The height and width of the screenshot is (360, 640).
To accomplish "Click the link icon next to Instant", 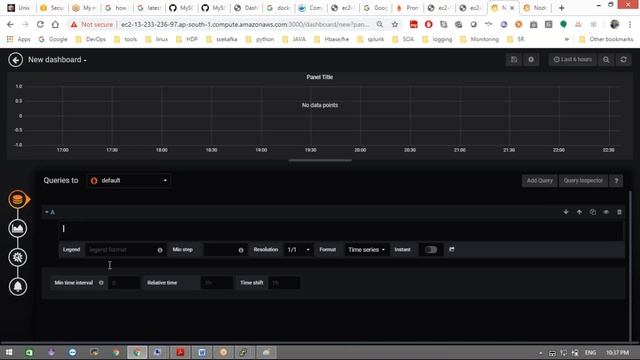I will click(x=451, y=249).
